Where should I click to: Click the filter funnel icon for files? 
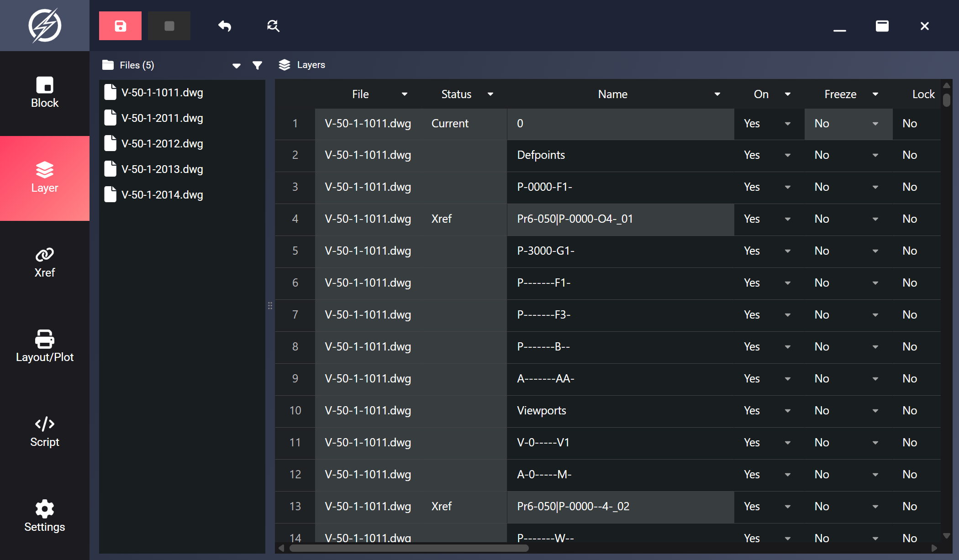(x=258, y=65)
